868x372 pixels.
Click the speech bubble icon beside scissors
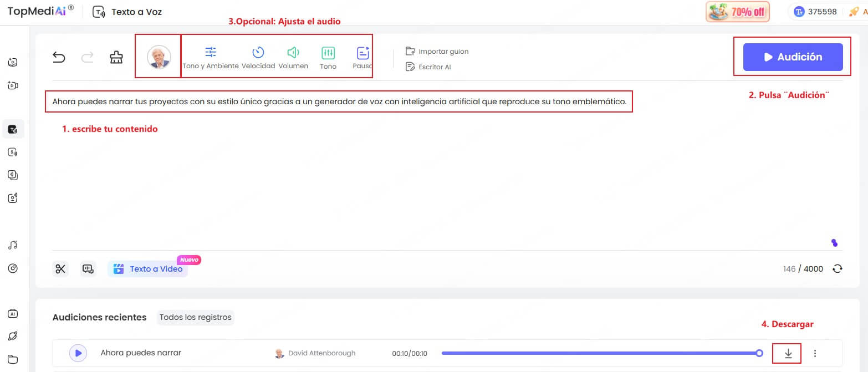point(88,269)
